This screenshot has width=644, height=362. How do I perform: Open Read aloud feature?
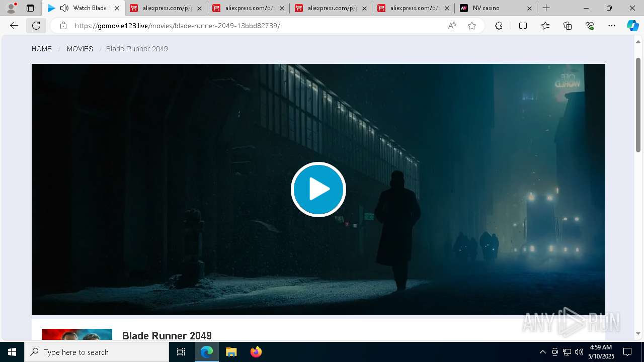[452, 26]
